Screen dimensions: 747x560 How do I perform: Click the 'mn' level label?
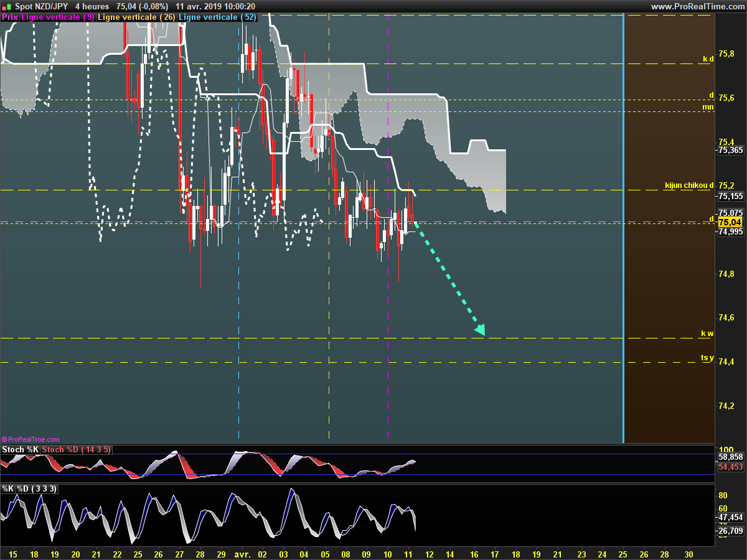tap(708, 107)
